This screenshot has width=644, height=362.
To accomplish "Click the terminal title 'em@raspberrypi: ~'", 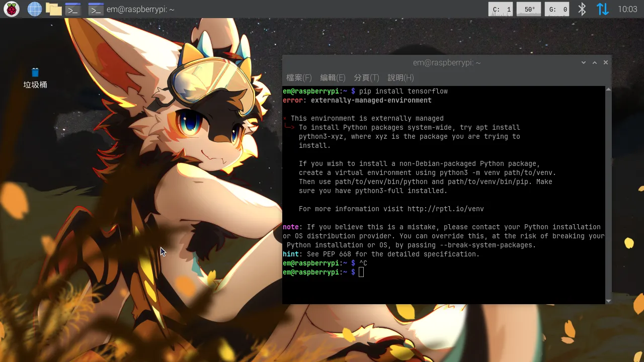I will click(x=447, y=63).
